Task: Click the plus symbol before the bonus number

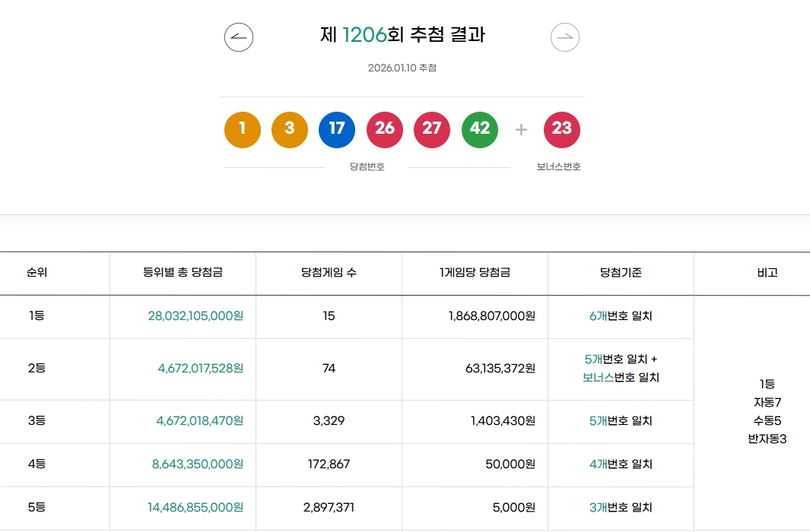Action: (521, 129)
